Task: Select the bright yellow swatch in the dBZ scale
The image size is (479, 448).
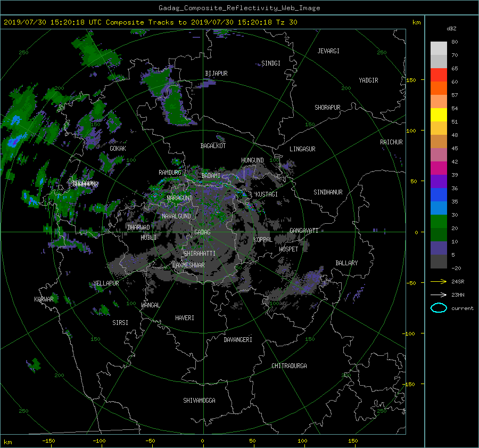Action: tap(439, 115)
